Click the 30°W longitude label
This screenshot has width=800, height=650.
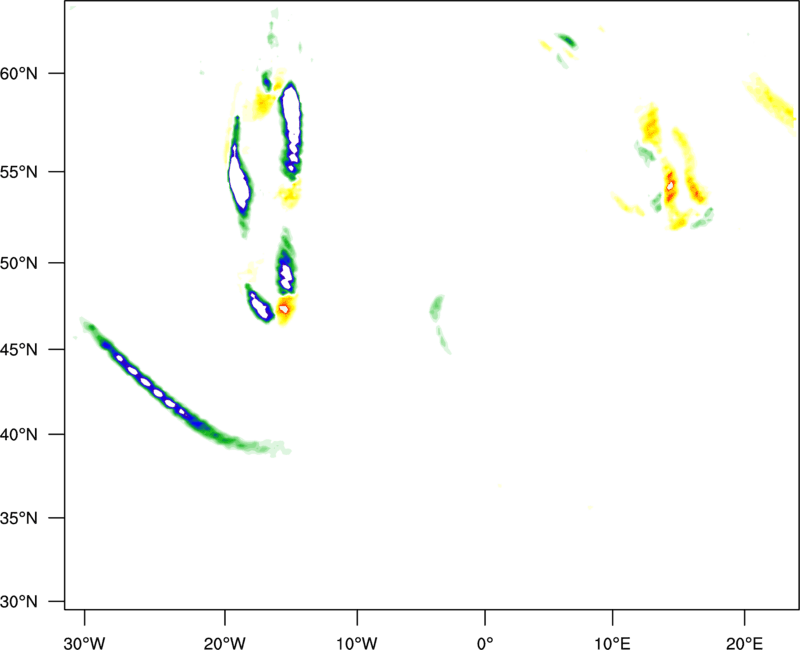click(84, 643)
